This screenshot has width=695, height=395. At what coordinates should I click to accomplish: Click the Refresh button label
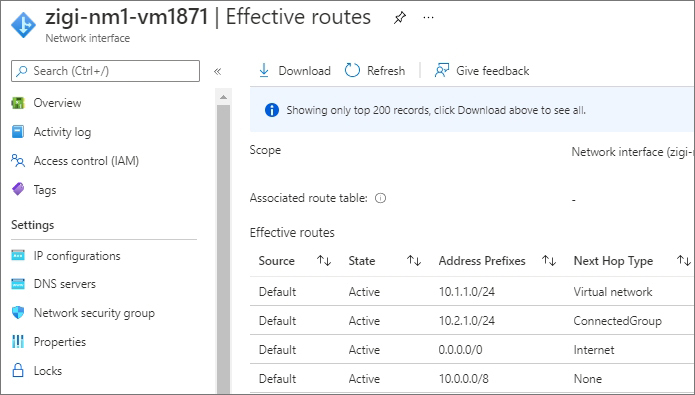pos(386,71)
